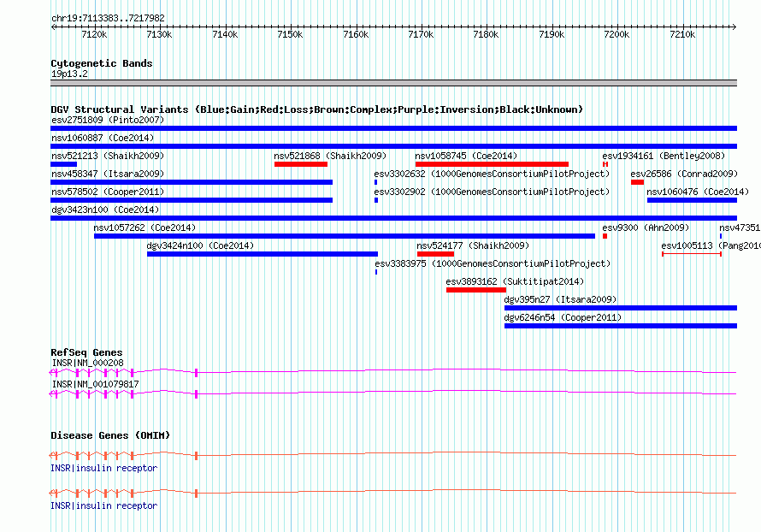761x532 pixels.
Task: Click the gray cytogenetic band bar
Action: tap(393, 83)
